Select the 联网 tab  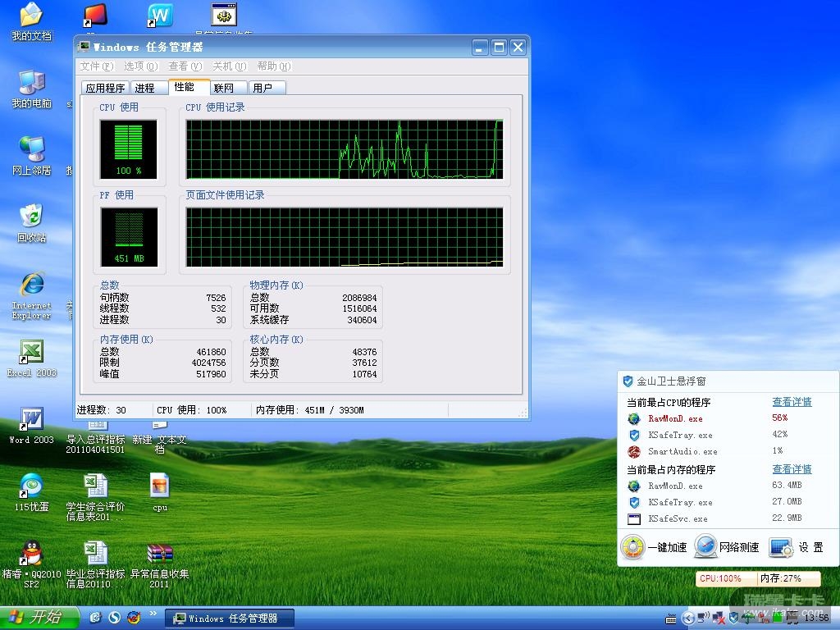[224, 88]
